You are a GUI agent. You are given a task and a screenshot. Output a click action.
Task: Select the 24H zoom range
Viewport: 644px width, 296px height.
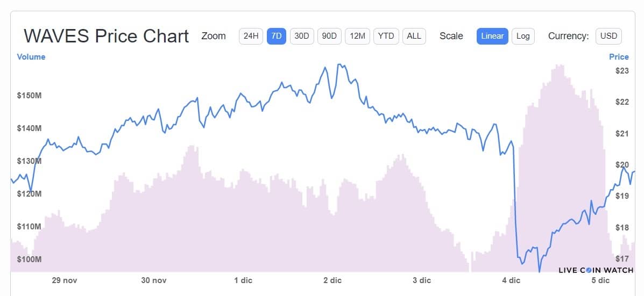(251, 36)
